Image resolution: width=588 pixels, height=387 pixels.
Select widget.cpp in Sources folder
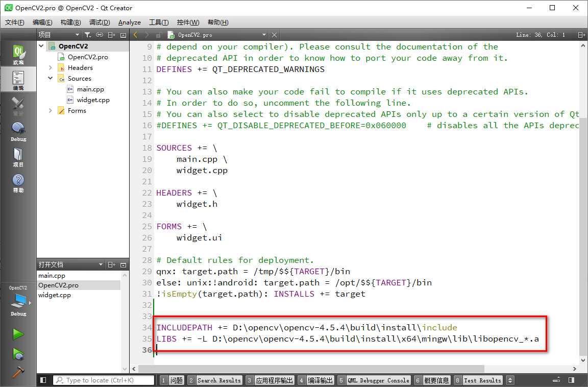click(x=93, y=100)
